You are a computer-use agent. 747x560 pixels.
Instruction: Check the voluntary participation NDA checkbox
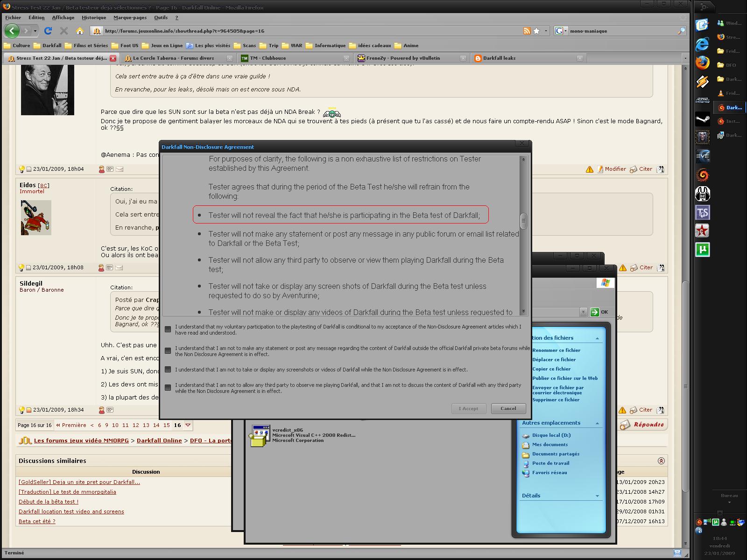168,329
